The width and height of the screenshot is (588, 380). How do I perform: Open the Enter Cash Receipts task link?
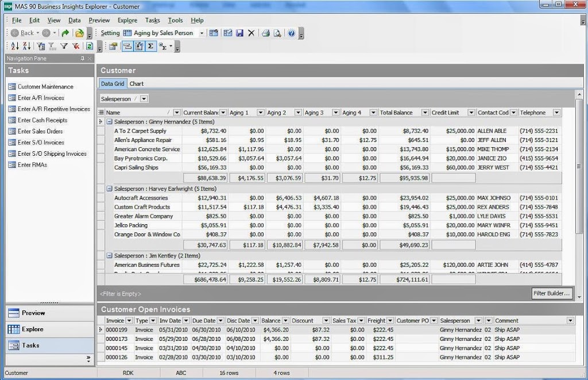[42, 120]
